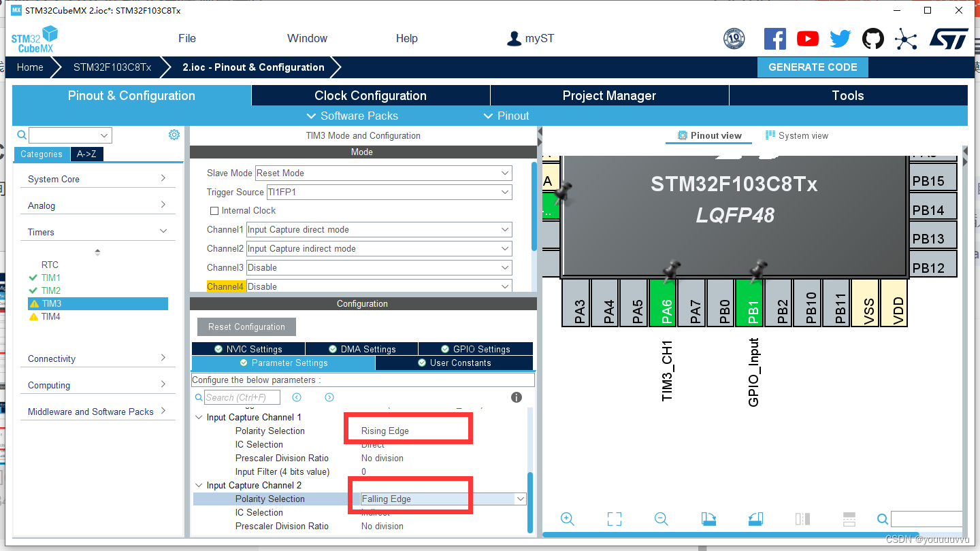Screen dimensions: 980x551
Task: Select TIM4 in the Timers list
Action: 50,316
